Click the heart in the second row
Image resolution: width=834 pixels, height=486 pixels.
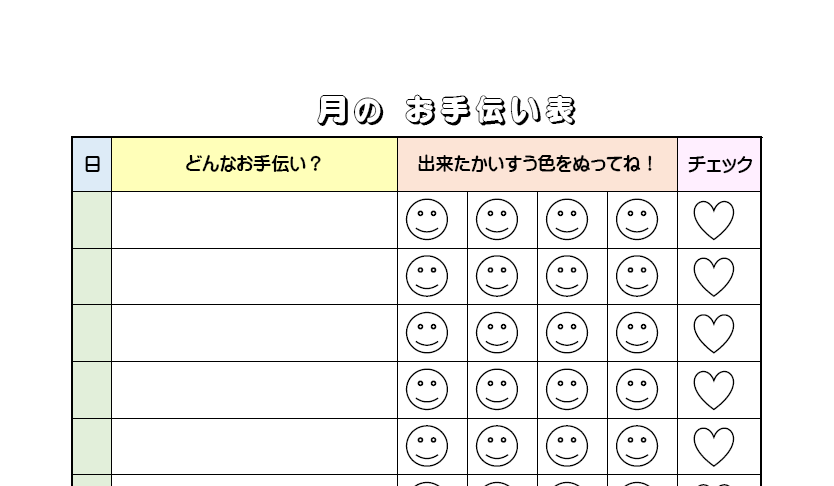(714, 277)
